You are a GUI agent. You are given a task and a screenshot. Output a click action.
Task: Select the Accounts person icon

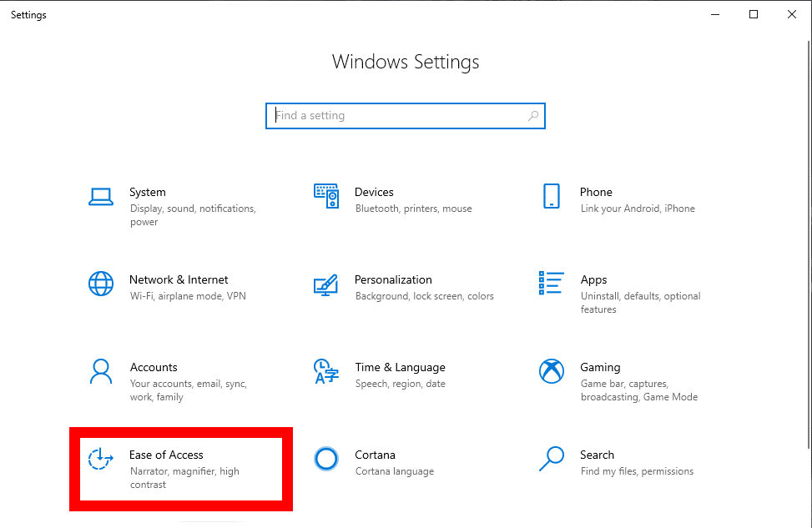tap(100, 371)
